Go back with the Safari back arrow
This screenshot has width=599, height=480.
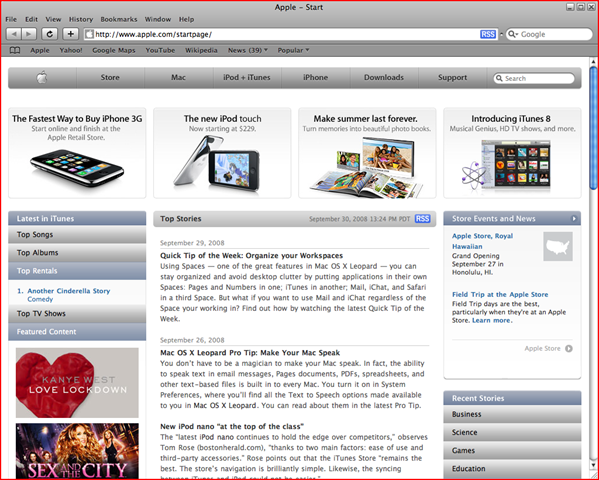[x=14, y=34]
